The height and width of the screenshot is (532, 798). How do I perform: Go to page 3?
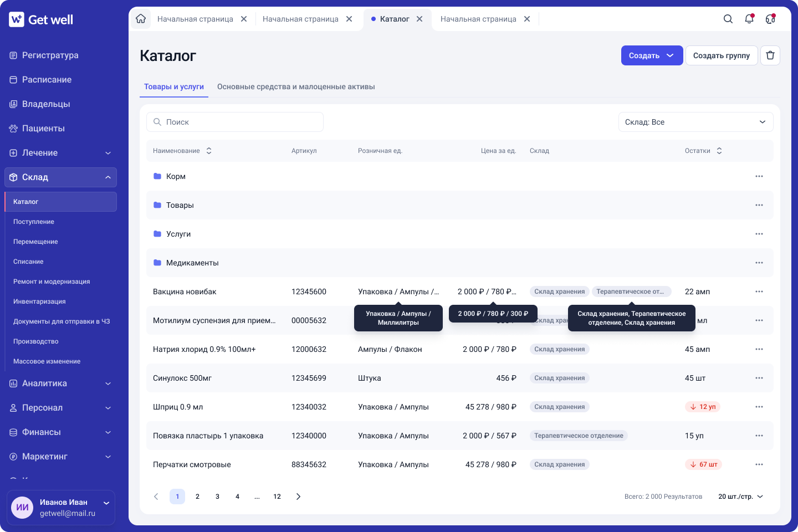point(217,497)
